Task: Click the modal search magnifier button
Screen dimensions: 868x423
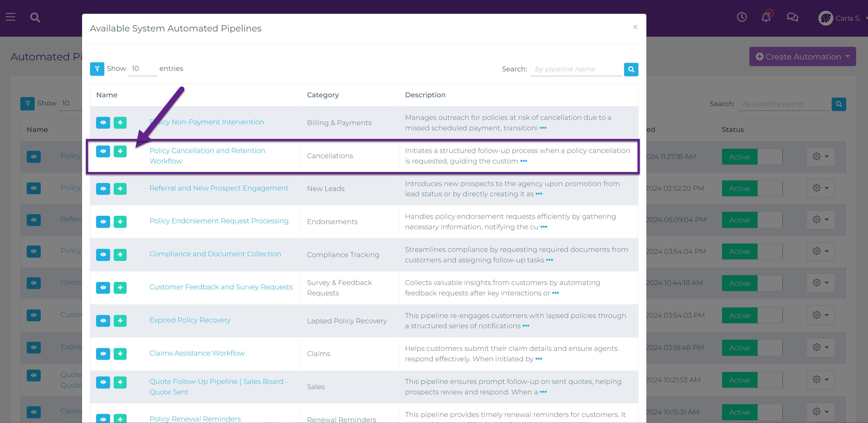Action: tap(631, 69)
